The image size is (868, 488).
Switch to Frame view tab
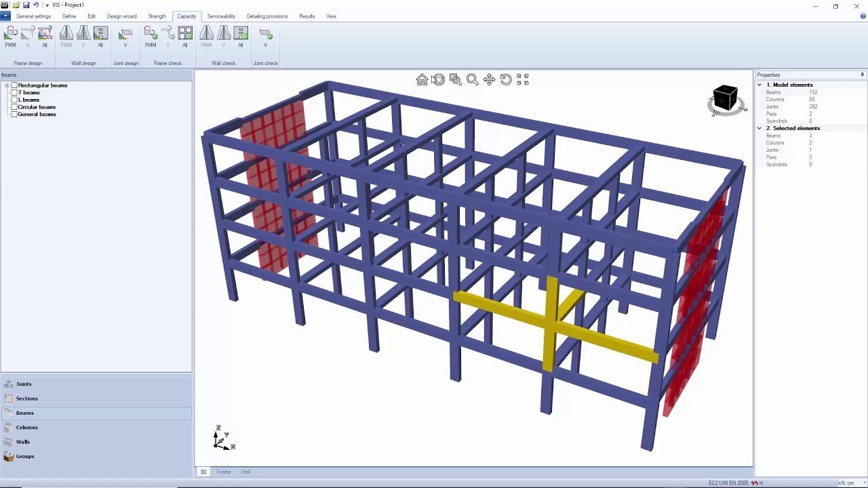(224, 472)
